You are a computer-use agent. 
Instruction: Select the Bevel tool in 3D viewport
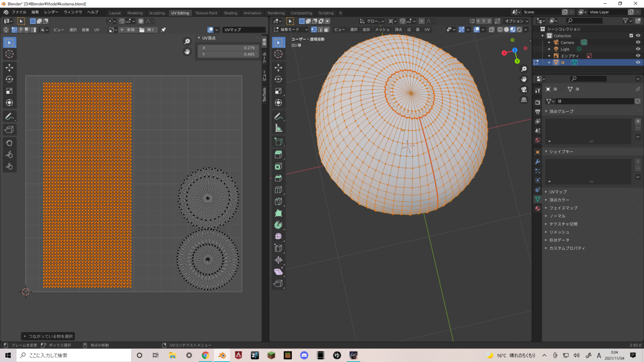pyautogui.click(x=279, y=178)
